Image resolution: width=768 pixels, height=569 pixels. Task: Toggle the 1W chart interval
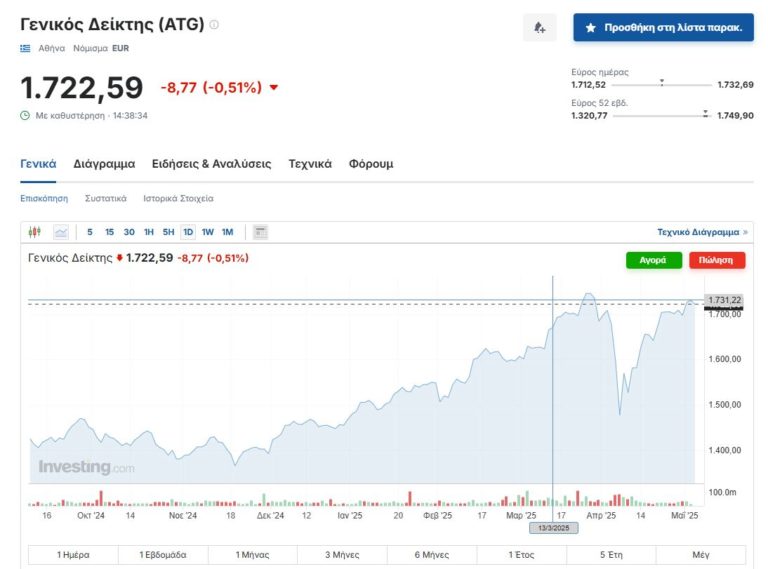pos(208,232)
